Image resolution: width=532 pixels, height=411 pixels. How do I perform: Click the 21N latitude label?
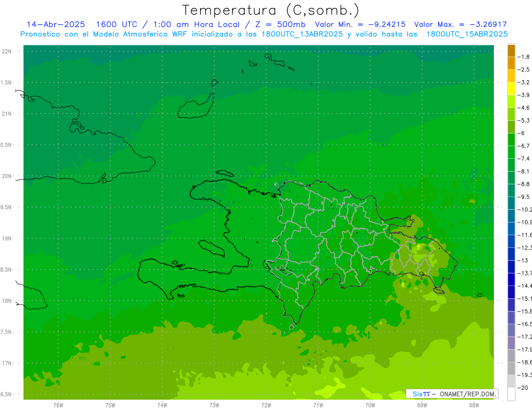click(7, 114)
